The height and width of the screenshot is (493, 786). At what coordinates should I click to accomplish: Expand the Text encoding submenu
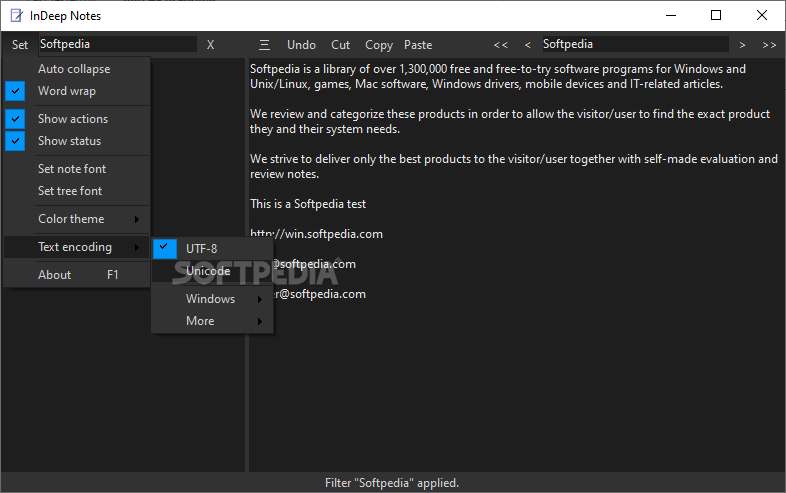[77, 247]
